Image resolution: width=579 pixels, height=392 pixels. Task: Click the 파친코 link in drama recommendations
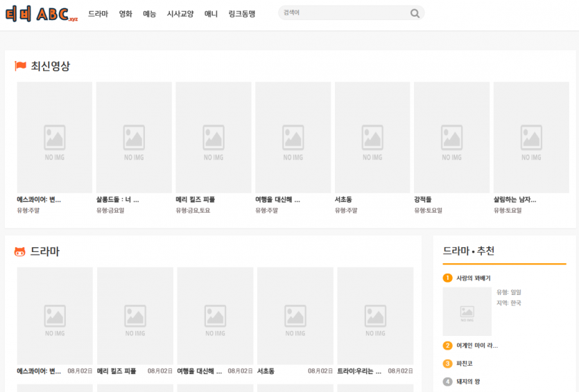[x=464, y=363]
